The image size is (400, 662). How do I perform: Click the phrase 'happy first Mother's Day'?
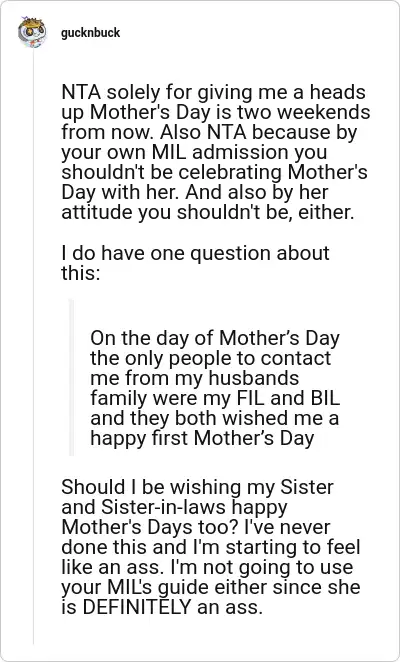pos(202,439)
